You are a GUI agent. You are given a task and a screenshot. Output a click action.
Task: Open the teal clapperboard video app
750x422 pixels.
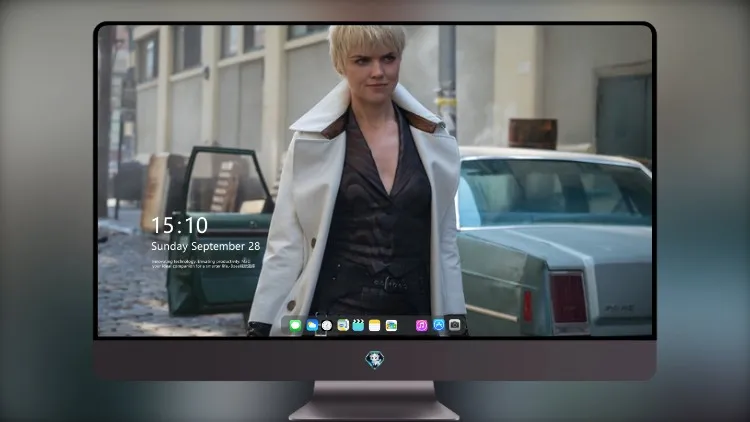pyautogui.click(x=358, y=326)
